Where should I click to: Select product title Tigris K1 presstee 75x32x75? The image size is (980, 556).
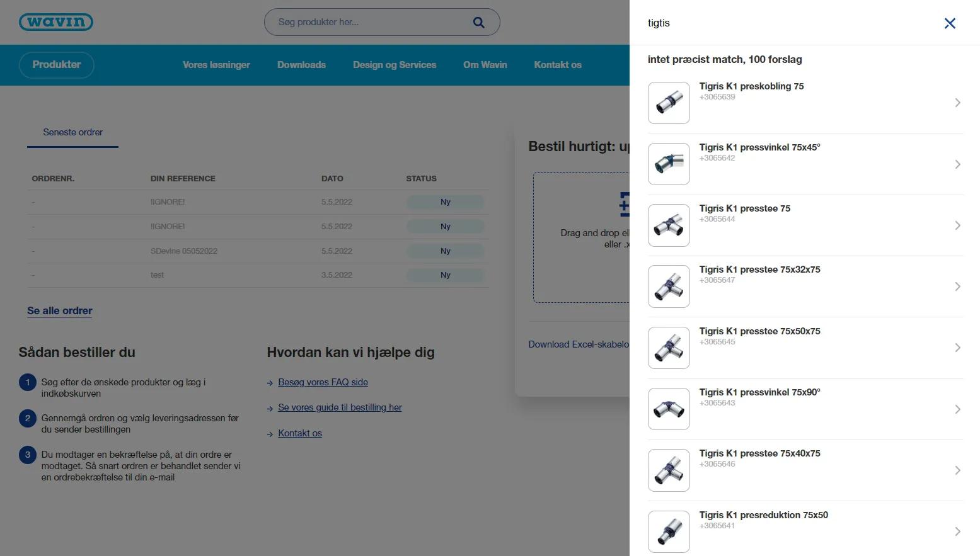click(759, 269)
